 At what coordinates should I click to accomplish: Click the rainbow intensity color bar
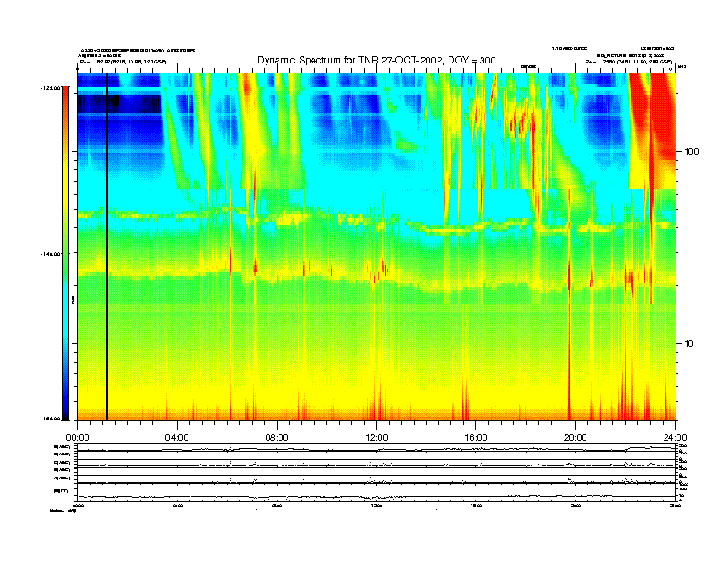pos(65,253)
